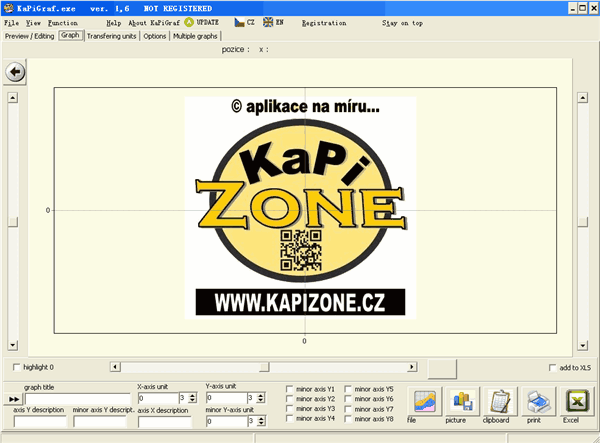Switch to Preview / Editing tab

(29, 36)
